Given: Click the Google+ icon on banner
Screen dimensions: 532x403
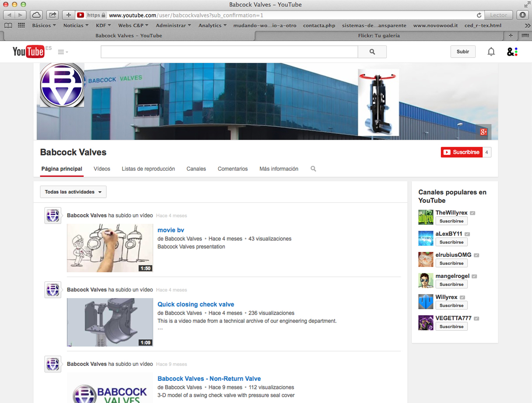Looking at the screenshot, I should [483, 132].
